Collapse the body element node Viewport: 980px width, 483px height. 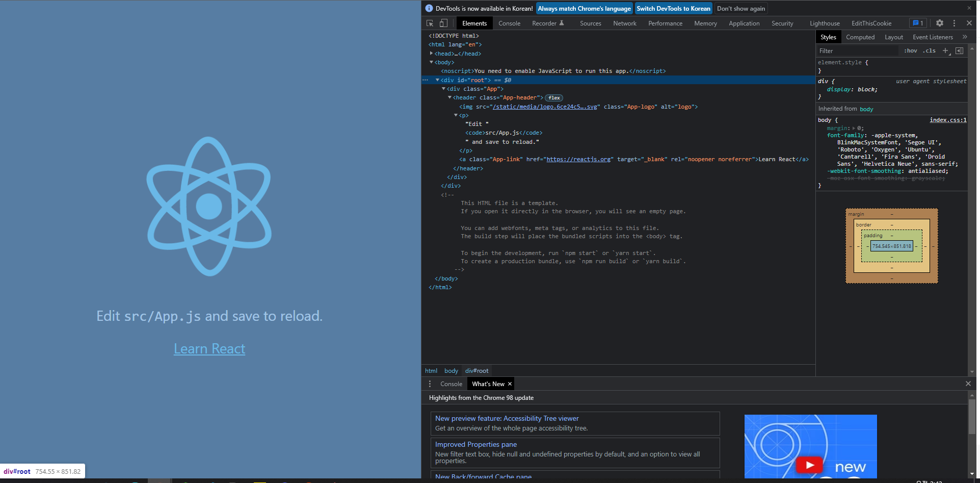point(432,62)
